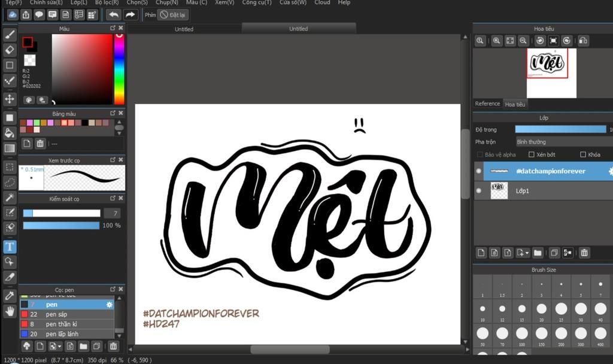Viewport: 613px width, 364px height.
Task: Click the cloud save icon in toolbar
Action: pos(13,15)
